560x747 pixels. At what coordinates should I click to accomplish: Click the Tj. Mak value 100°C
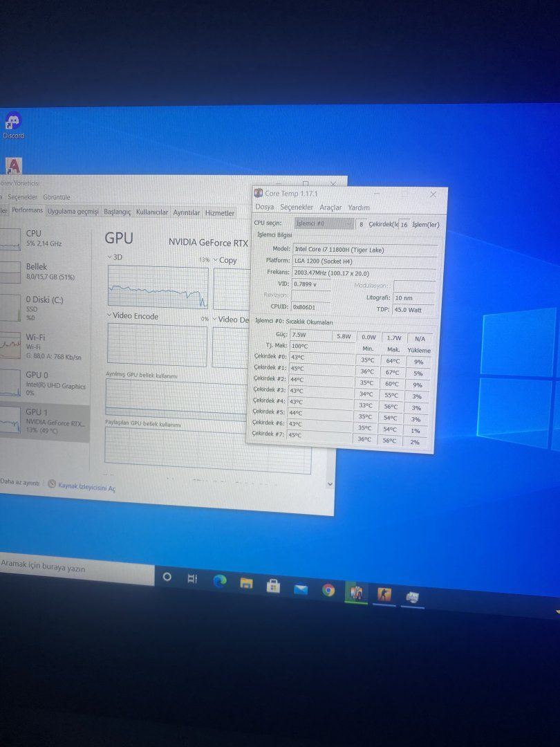pyautogui.click(x=322, y=347)
